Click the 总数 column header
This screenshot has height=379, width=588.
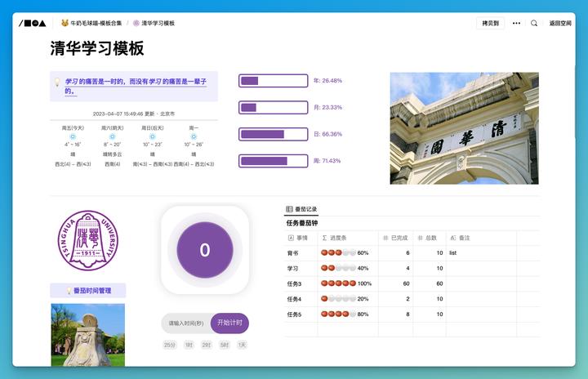tap(430, 238)
